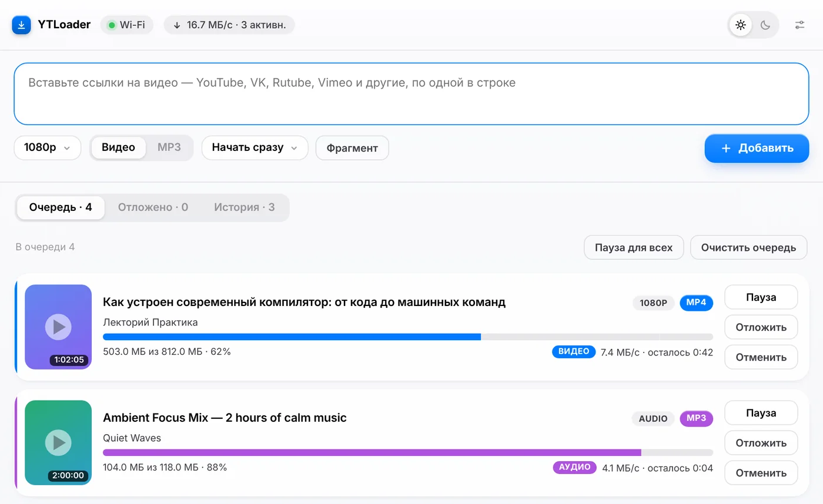Switch to История · 3 tab
Screen dimensions: 823x504
tap(245, 207)
